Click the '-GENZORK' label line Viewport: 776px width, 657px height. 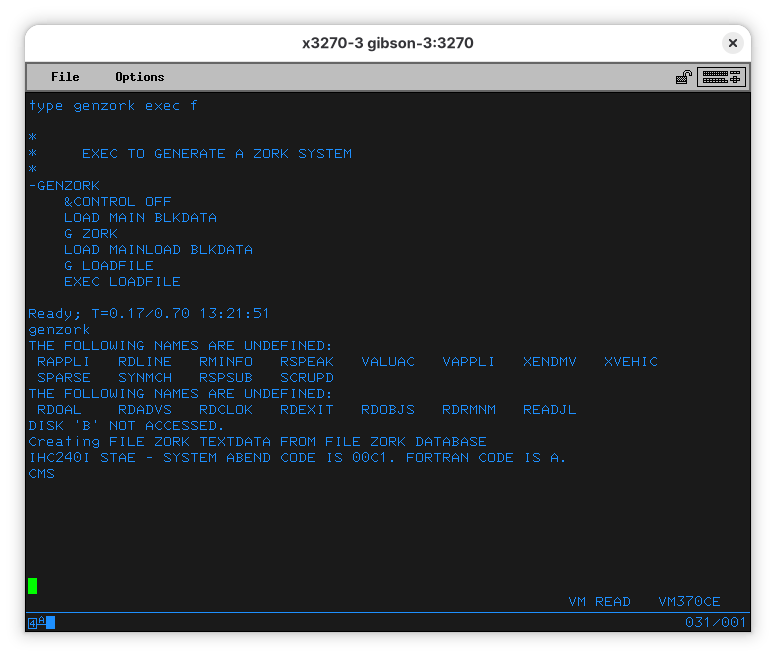pos(64,186)
